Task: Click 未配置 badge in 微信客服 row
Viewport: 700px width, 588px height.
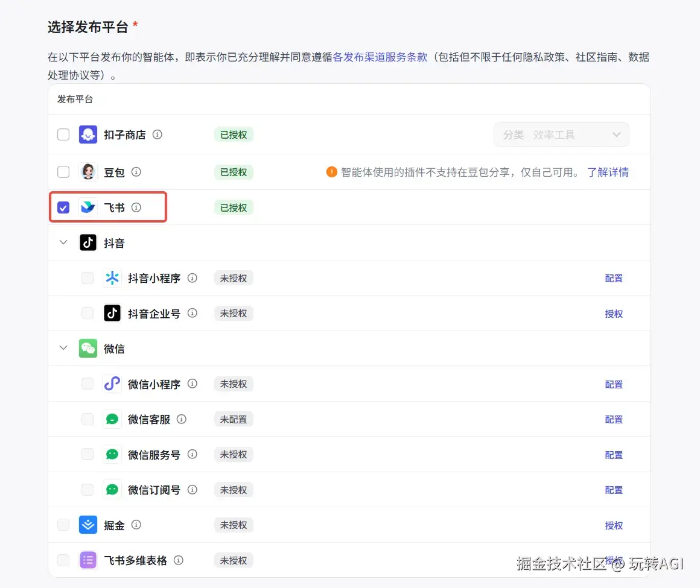Action: tap(234, 419)
